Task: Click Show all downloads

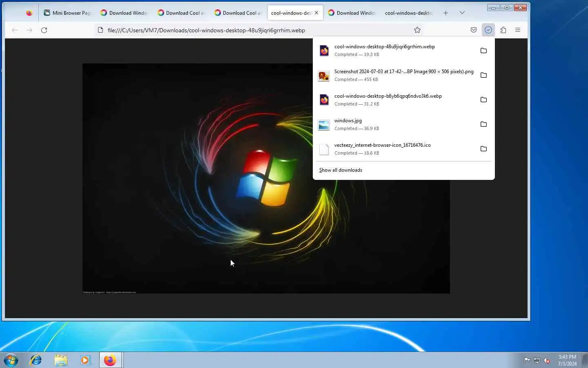Action: tap(341, 170)
